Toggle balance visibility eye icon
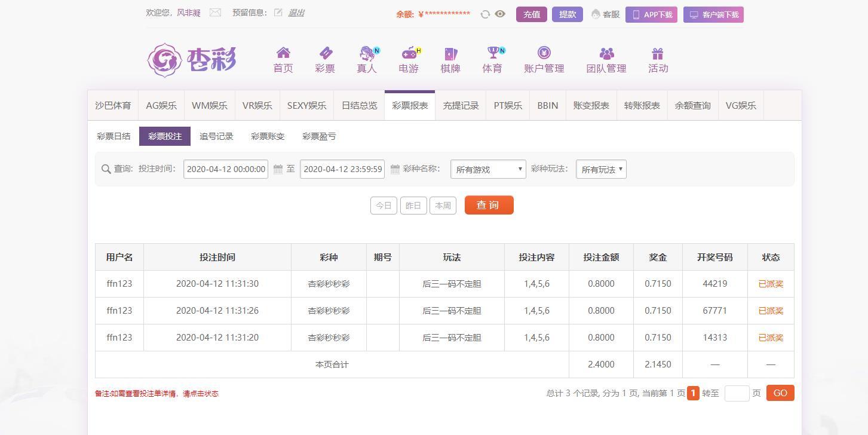The height and width of the screenshot is (435, 868). click(x=501, y=14)
